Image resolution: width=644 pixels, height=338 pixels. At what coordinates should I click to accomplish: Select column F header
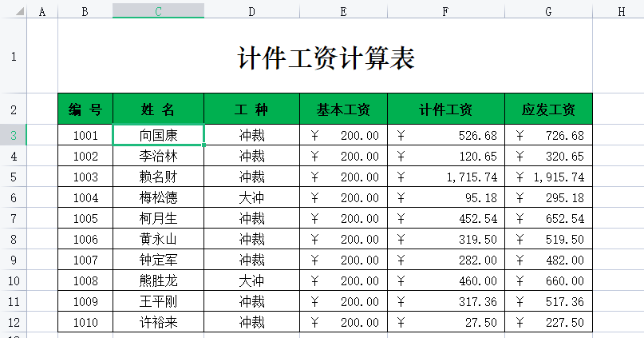(x=445, y=10)
